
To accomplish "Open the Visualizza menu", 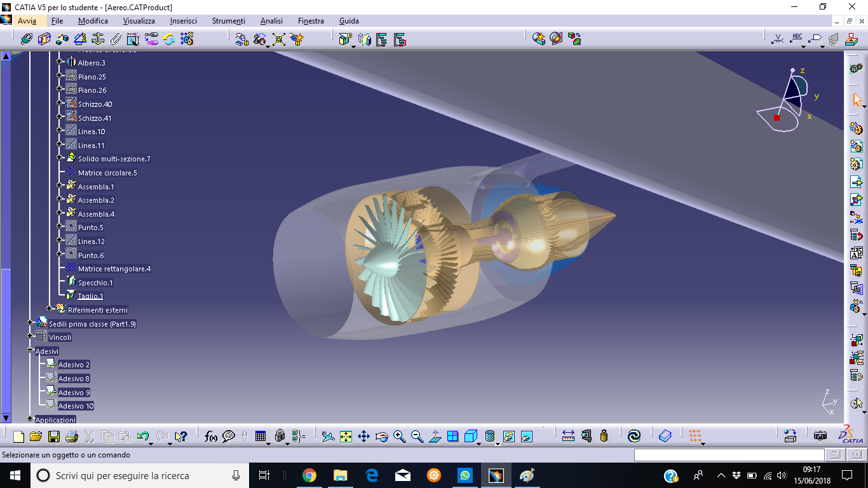I will coord(139,21).
